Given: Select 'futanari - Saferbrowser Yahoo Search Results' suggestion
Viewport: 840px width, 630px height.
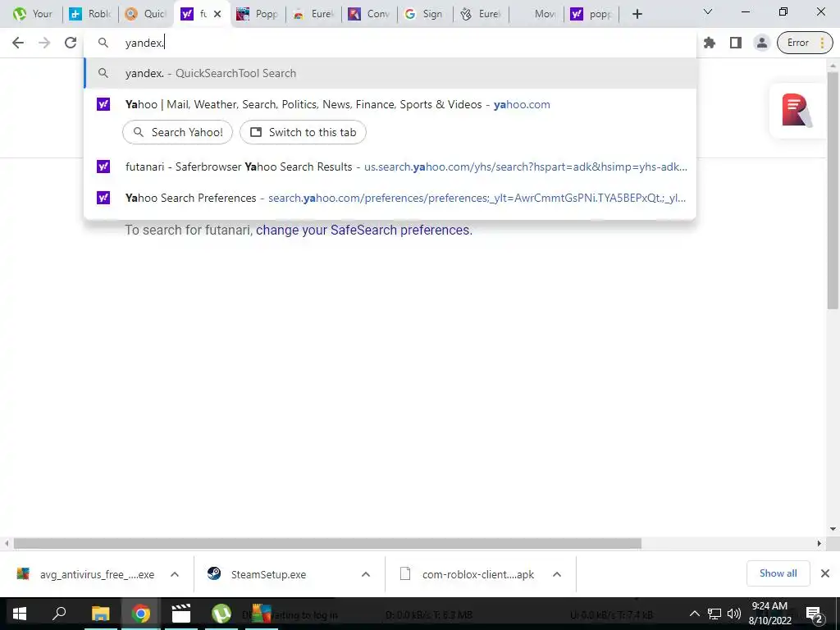Looking at the screenshot, I should coord(390,167).
